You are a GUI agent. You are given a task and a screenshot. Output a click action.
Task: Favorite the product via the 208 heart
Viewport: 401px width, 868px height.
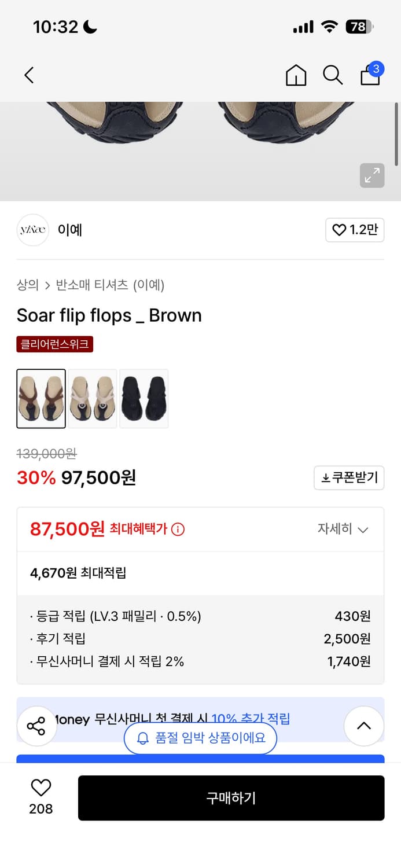(39, 790)
